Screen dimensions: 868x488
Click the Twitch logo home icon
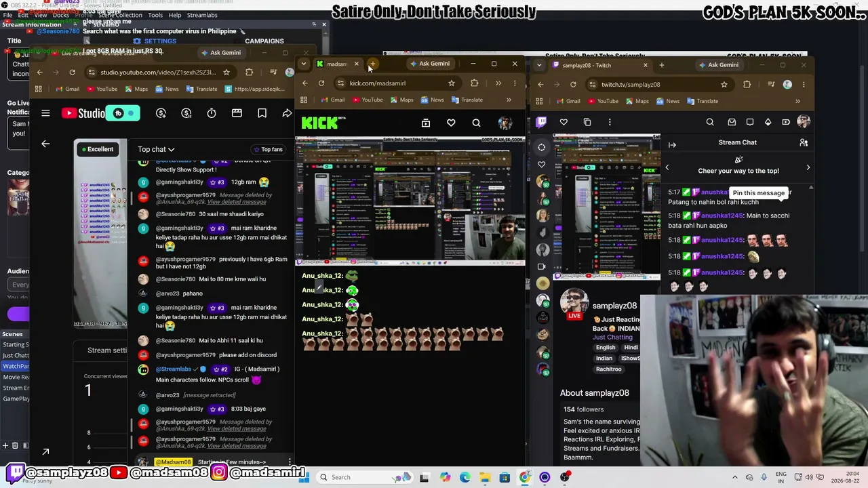point(541,122)
